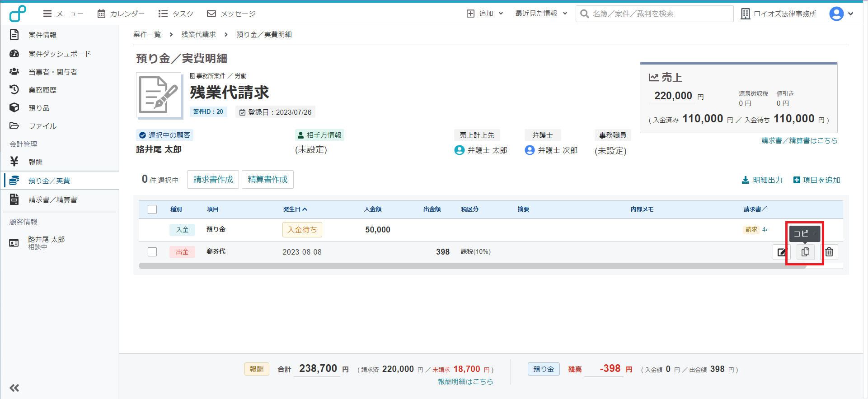This screenshot has width=868, height=399.
Task: Open 案件情報 in the sidebar
Action: tap(42, 35)
